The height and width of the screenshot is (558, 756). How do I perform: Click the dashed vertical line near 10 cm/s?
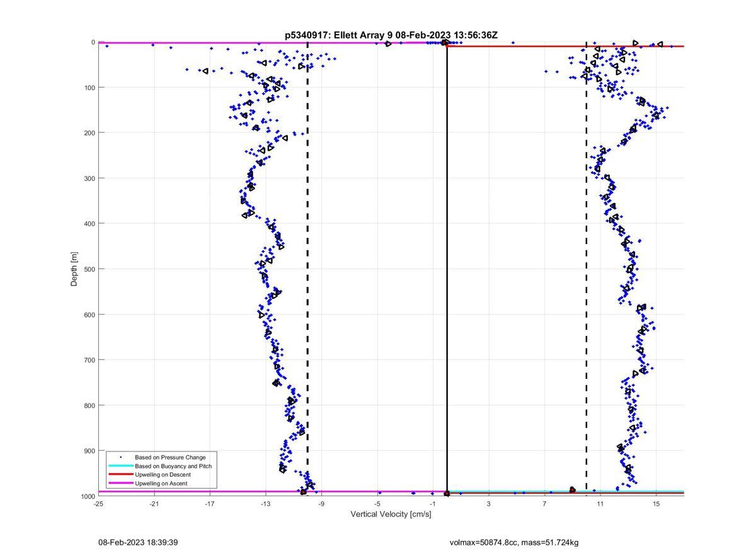(587, 269)
